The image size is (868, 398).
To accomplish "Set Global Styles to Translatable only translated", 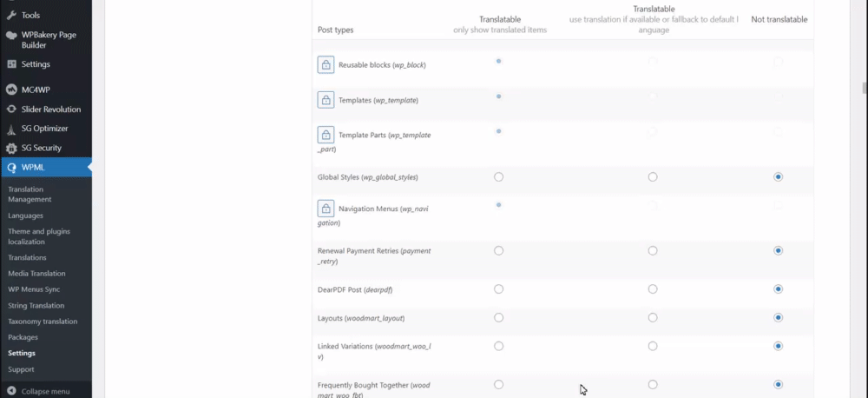I will tap(498, 177).
